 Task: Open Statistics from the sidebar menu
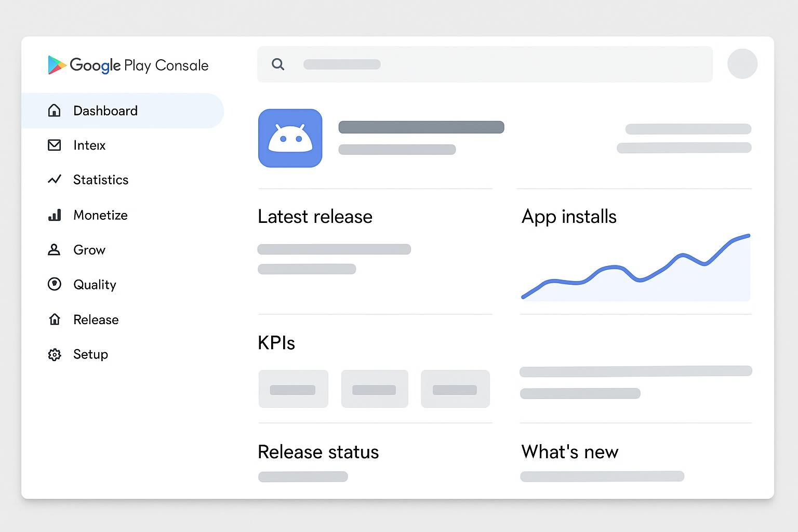pos(101,180)
